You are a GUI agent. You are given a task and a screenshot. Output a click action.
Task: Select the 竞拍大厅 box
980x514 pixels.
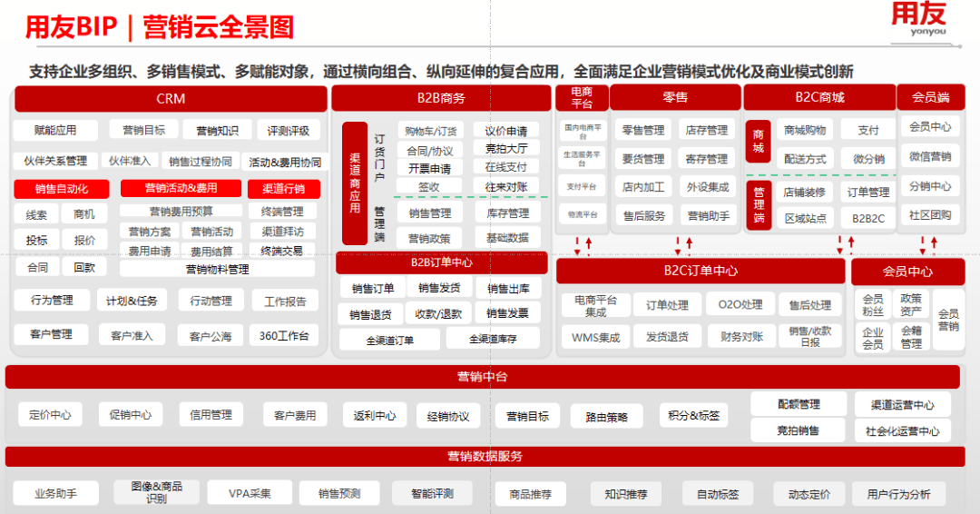click(505, 149)
